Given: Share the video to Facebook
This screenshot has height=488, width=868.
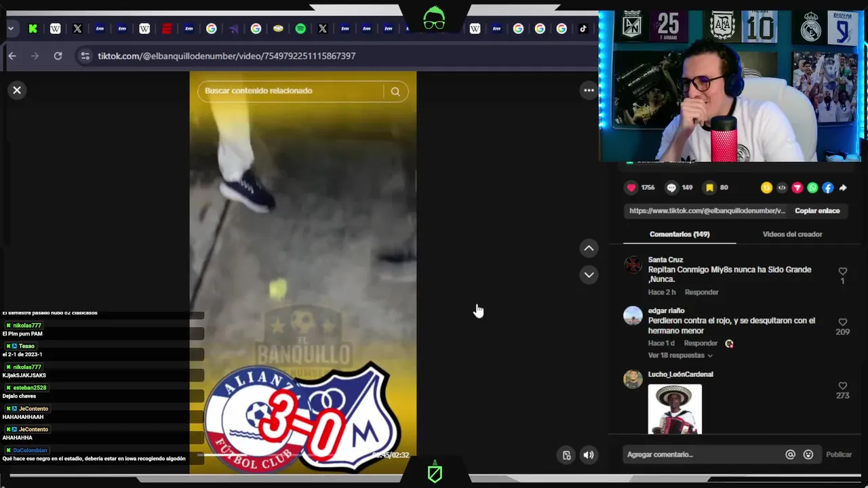Looking at the screenshot, I should [828, 188].
